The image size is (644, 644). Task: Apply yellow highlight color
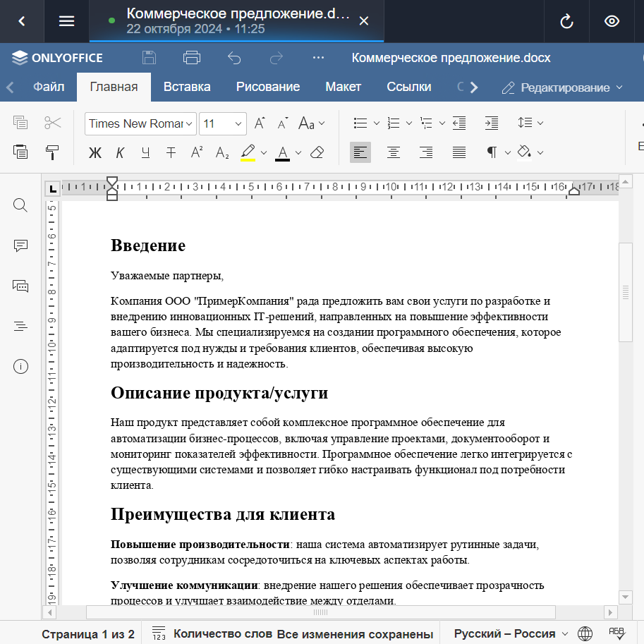248,153
